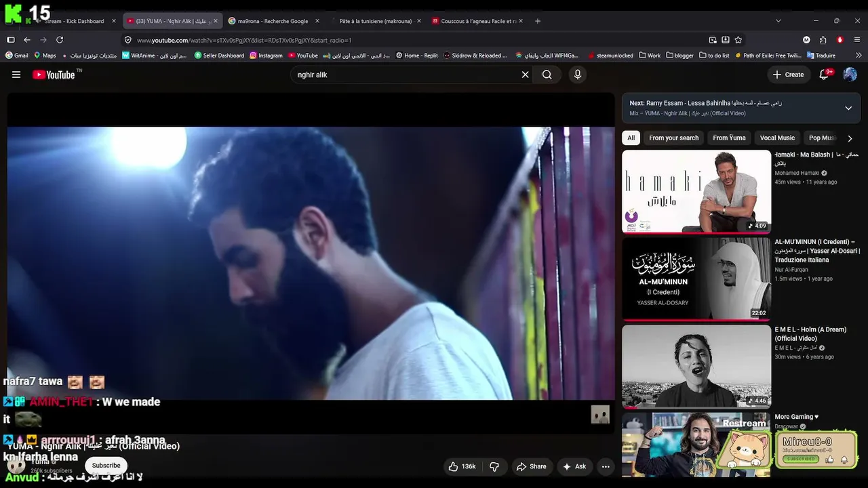The width and height of the screenshot is (868, 488).
Task: Open the E M E L 4:46 video thumbnail
Action: click(696, 366)
